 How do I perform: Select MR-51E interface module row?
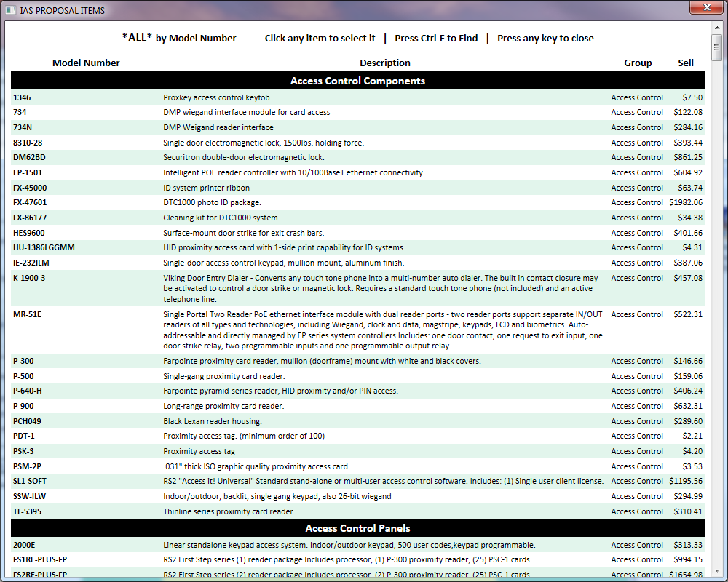(357, 330)
